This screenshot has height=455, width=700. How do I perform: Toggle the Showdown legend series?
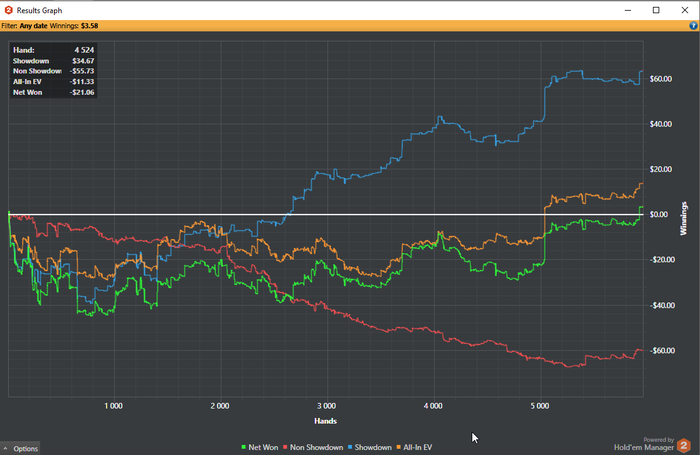pos(370,447)
